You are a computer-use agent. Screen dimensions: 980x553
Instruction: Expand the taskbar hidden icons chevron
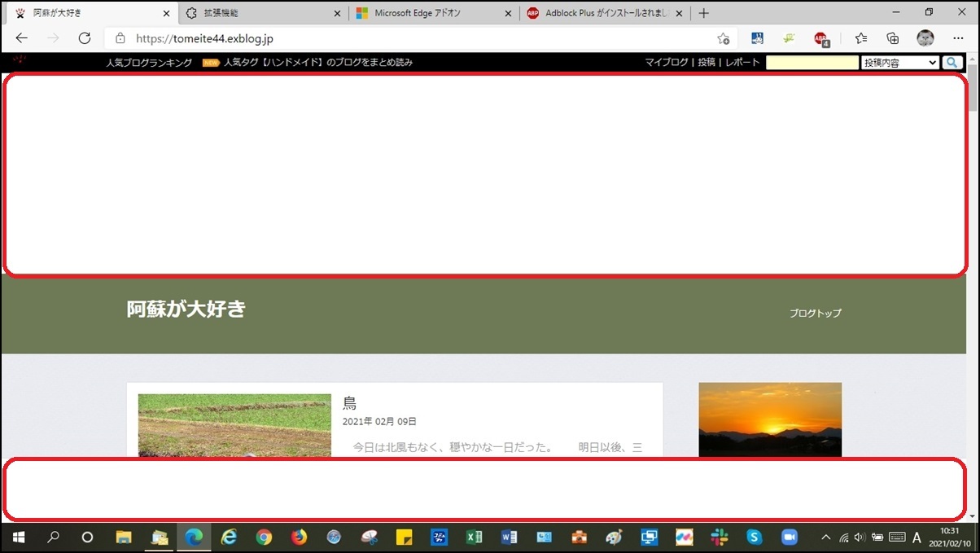[x=825, y=538]
